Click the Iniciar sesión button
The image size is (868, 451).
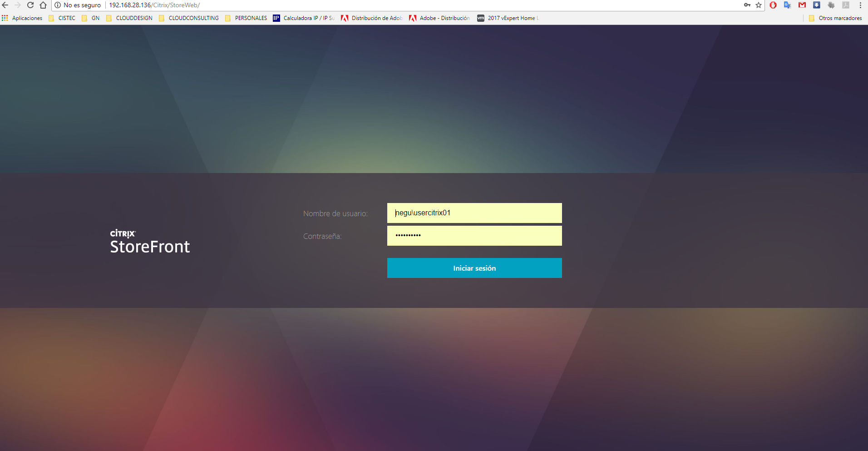click(x=474, y=268)
